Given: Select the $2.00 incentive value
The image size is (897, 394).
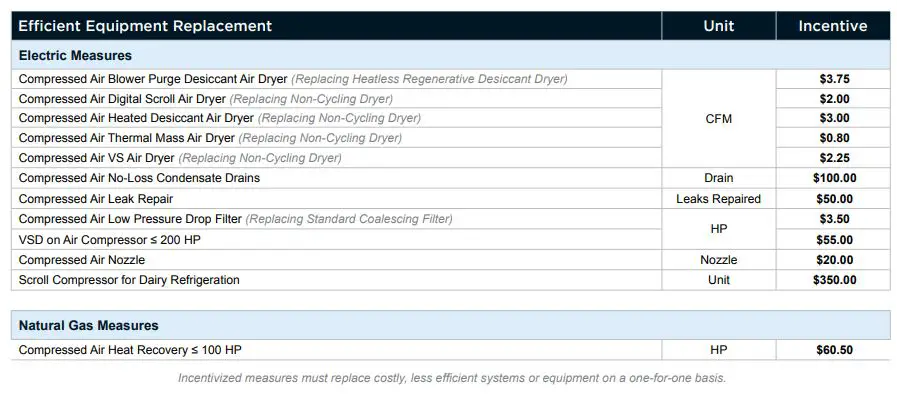Looking at the screenshot, I should click(835, 99).
